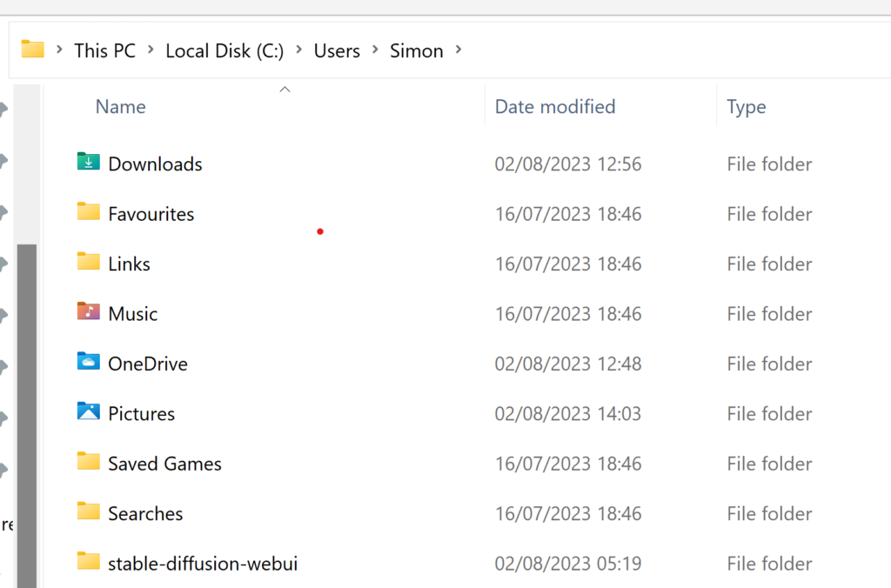891x588 pixels.
Task: Click the Type column header
Action: (746, 105)
